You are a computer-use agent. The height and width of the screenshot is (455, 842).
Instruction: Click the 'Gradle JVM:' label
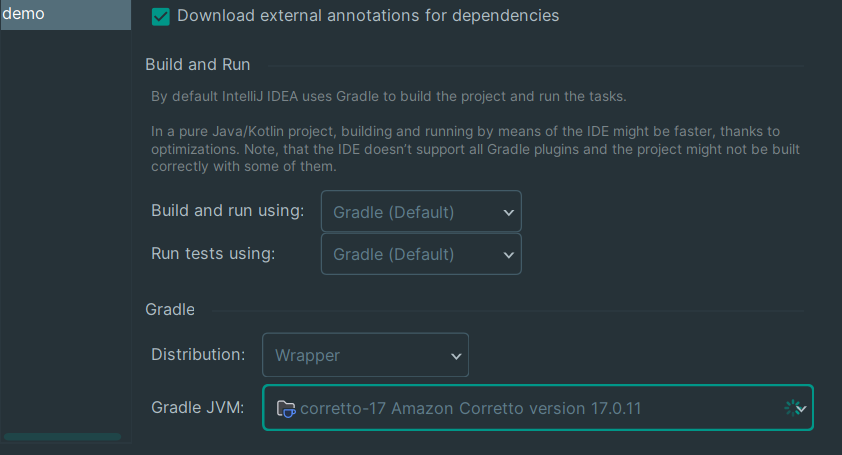(197, 407)
